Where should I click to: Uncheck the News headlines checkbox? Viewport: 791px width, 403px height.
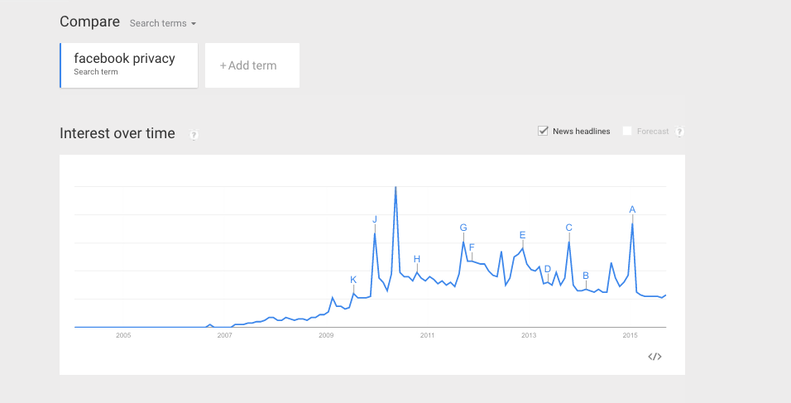[543, 131]
